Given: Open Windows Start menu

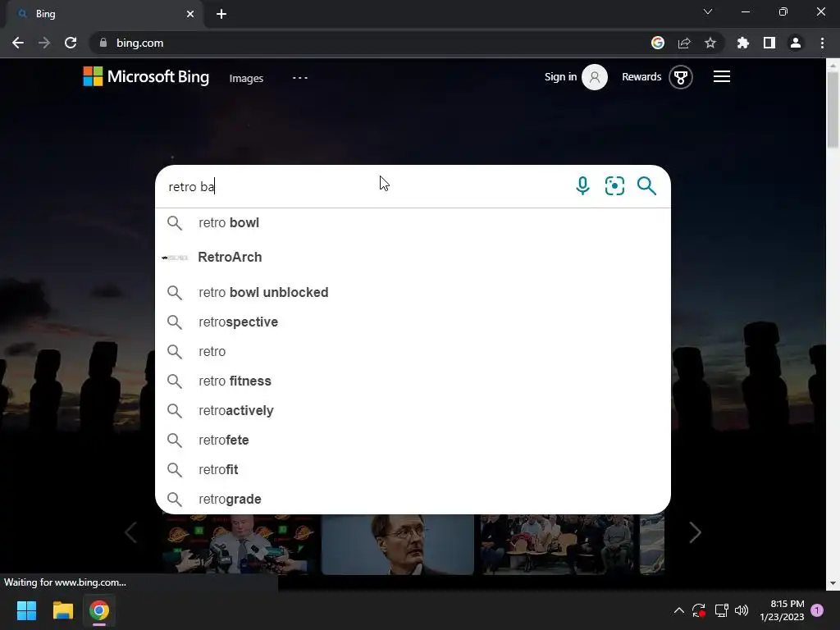Looking at the screenshot, I should click(26, 610).
